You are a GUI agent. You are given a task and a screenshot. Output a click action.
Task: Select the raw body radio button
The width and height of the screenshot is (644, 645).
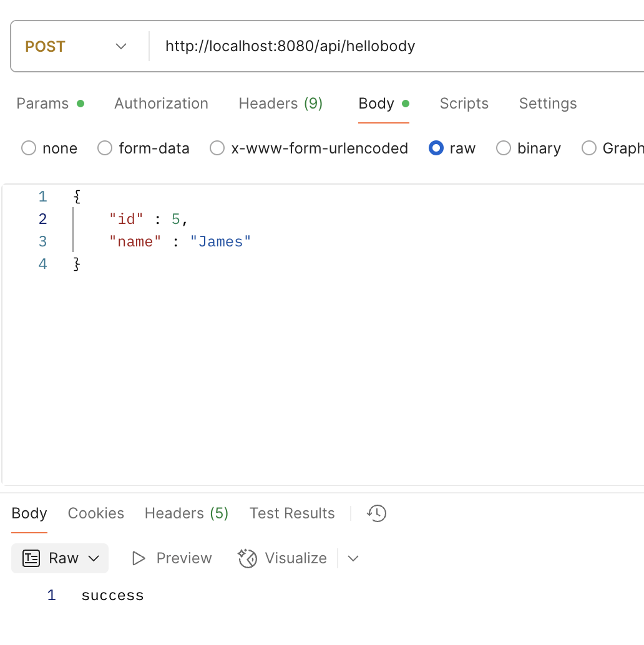pyautogui.click(x=436, y=148)
